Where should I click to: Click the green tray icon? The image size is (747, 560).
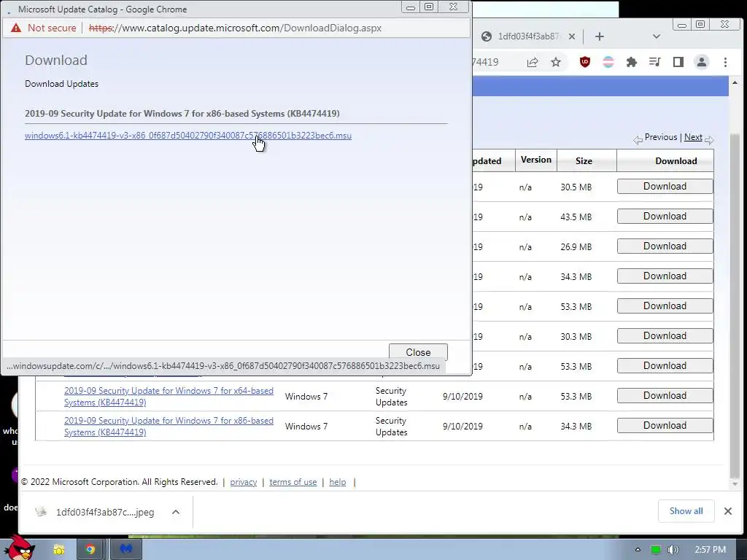(x=656, y=550)
